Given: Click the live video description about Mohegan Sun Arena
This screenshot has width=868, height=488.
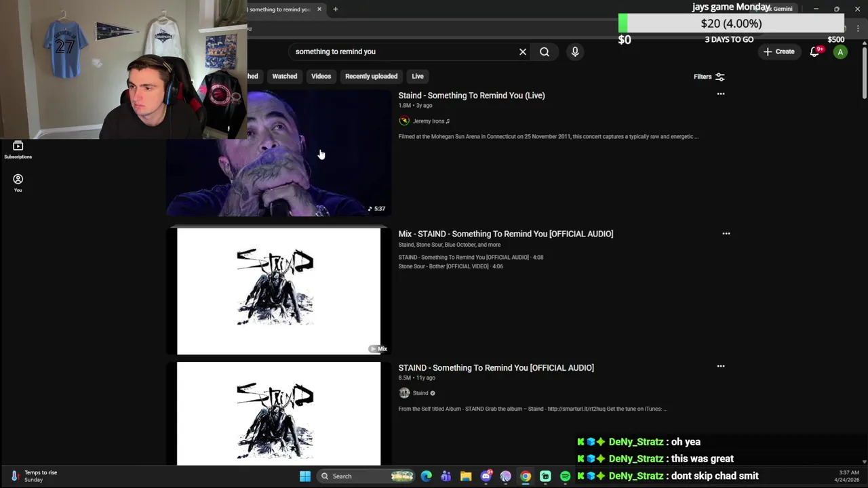Looking at the screenshot, I should pos(548,137).
